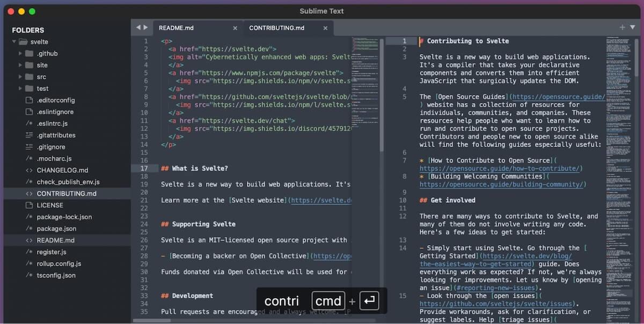644x324 pixels.
Task: Collapse the svelte root folder
Action: pos(14,42)
